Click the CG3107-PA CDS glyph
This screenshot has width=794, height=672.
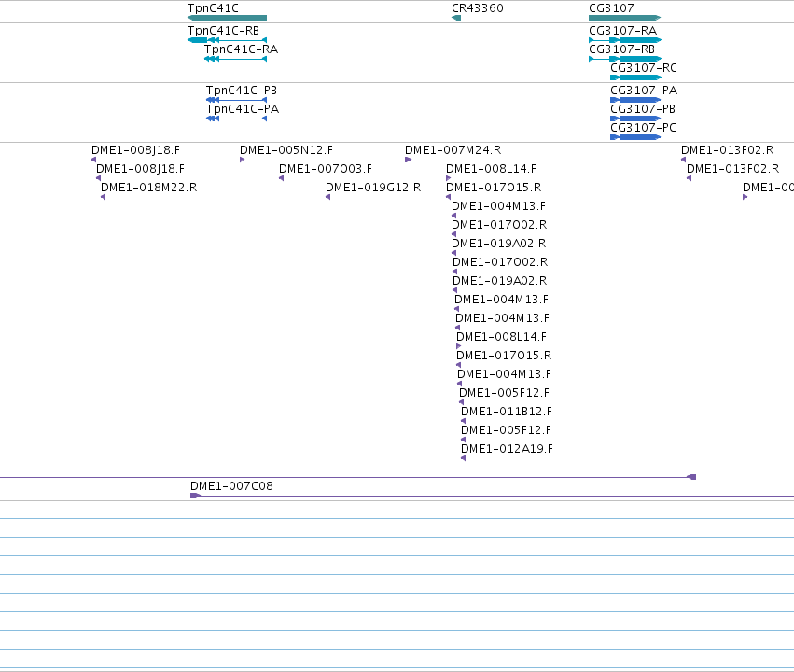(636, 100)
